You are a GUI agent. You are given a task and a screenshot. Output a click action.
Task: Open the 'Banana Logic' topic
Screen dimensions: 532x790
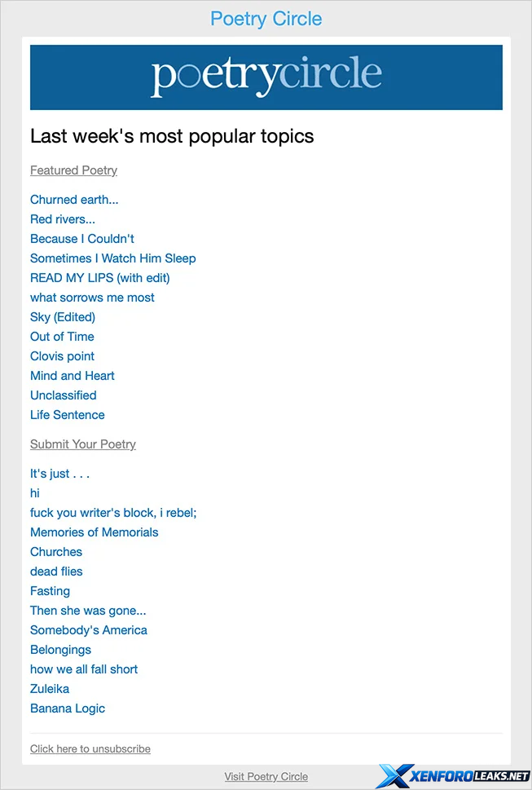click(x=68, y=708)
